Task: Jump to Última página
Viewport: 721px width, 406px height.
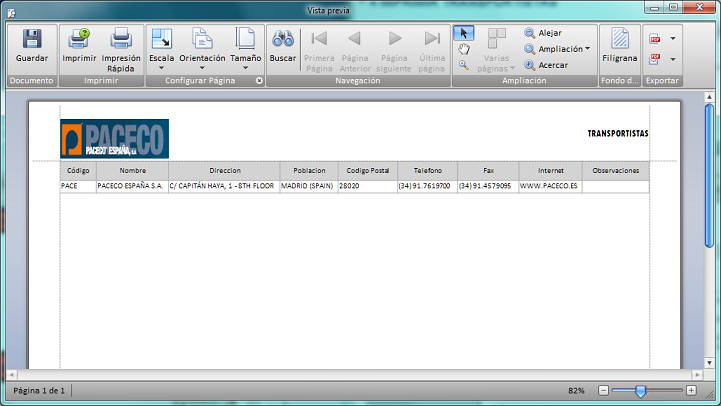Action: pos(432,49)
